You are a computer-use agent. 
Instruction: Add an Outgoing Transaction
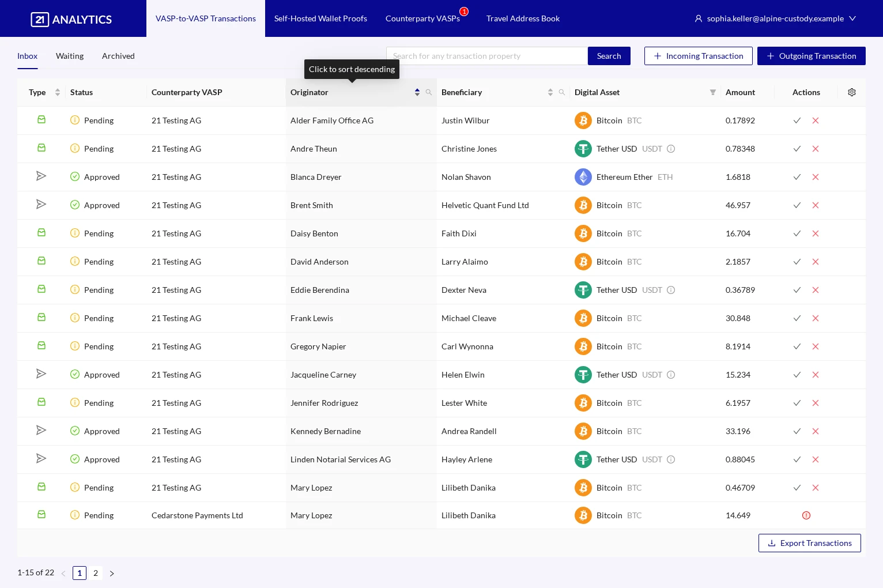(812, 56)
